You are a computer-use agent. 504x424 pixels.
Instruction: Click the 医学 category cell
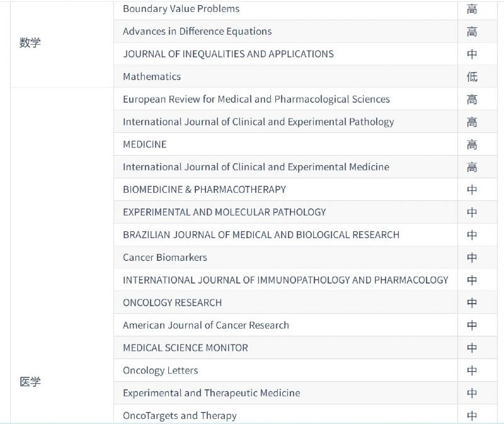(x=30, y=382)
